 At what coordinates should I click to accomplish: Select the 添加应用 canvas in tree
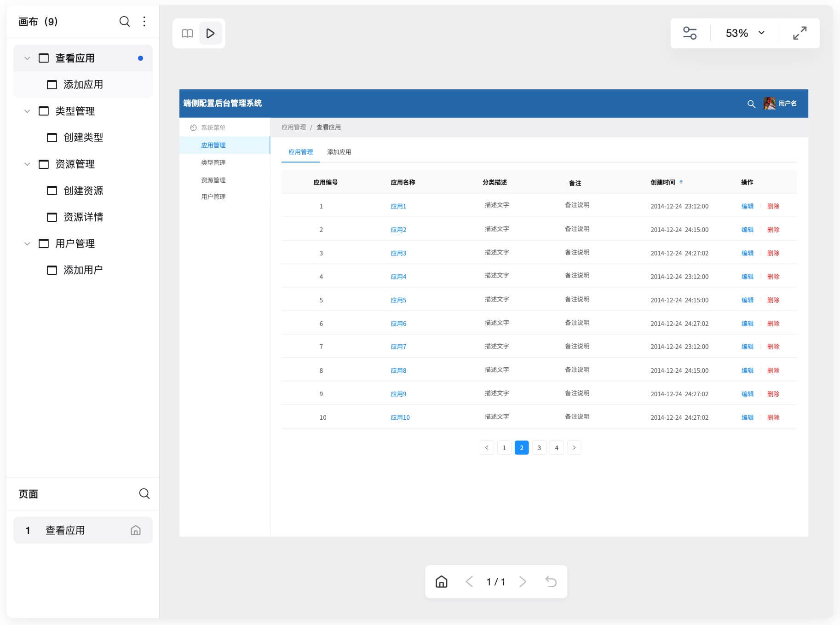[83, 85]
